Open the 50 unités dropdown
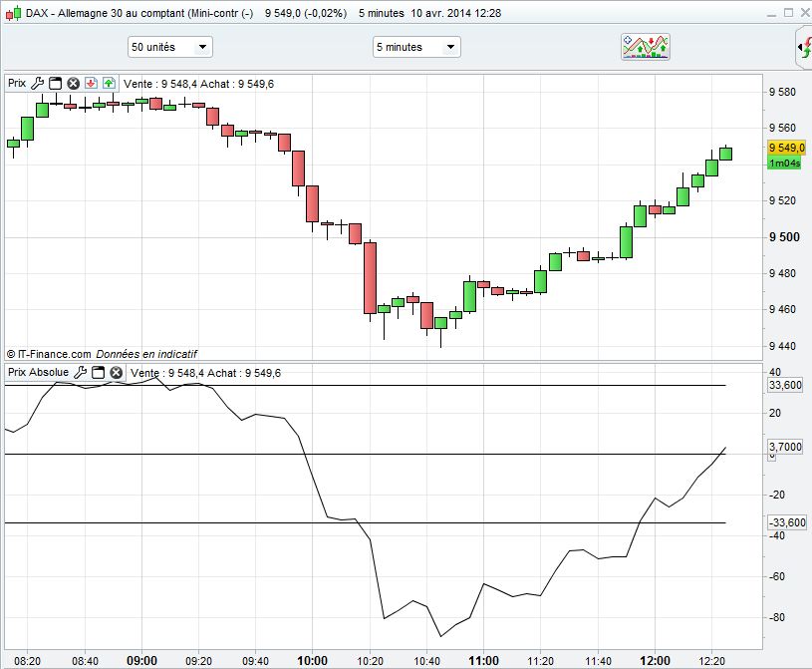 pyautogui.click(x=169, y=47)
